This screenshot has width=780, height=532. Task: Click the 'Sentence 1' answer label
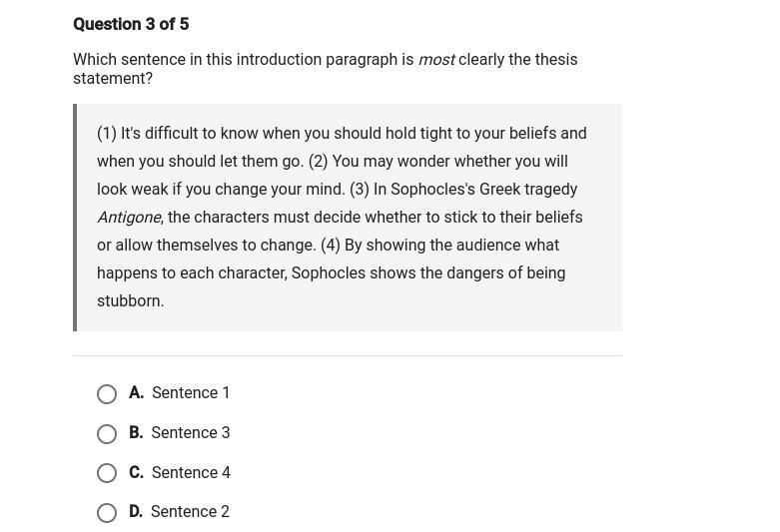(x=191, y=393)
